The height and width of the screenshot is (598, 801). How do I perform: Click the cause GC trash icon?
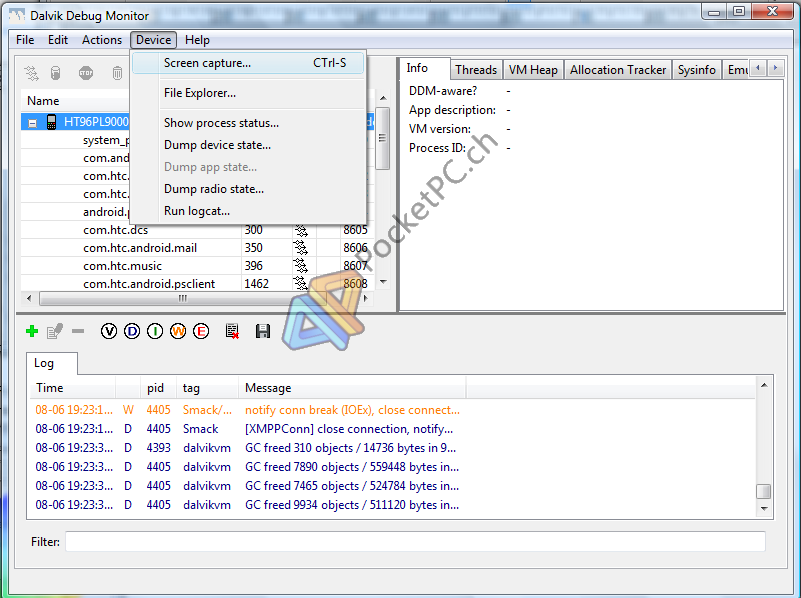pos(117,74)
